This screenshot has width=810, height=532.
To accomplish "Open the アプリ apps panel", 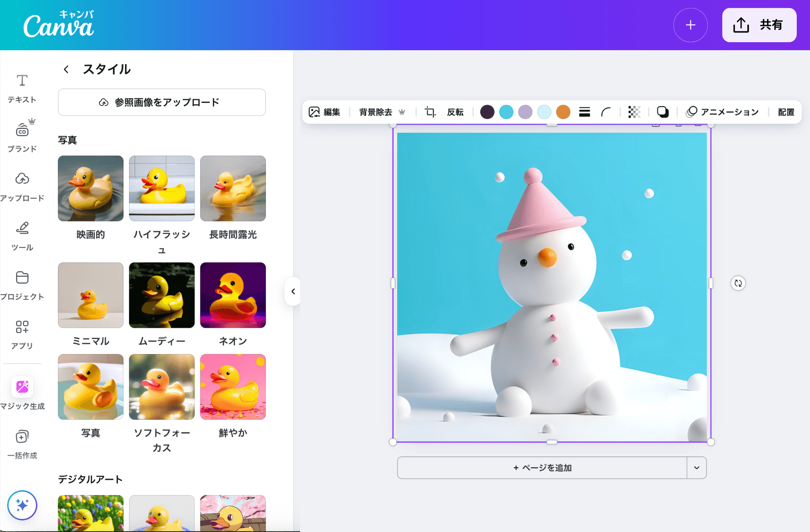I will point(22,335).
